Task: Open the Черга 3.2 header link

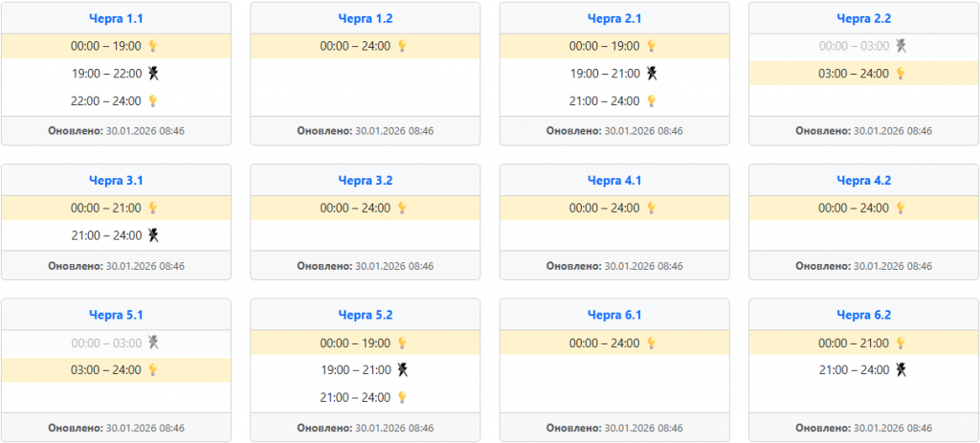Action: (x=365, y=180)
